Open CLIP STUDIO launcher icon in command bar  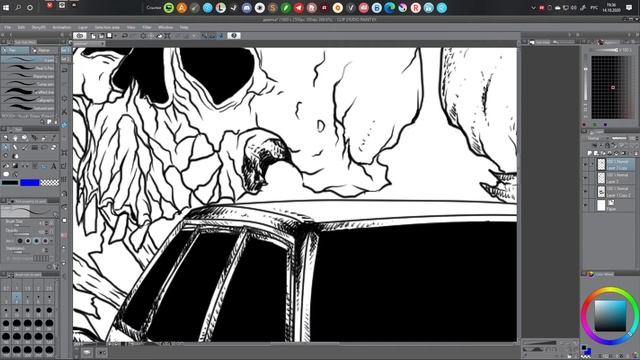coord(80,36)
